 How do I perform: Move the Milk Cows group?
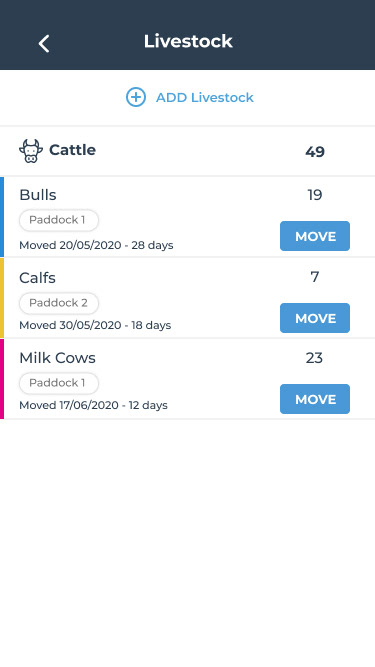(x=315, y=399)
